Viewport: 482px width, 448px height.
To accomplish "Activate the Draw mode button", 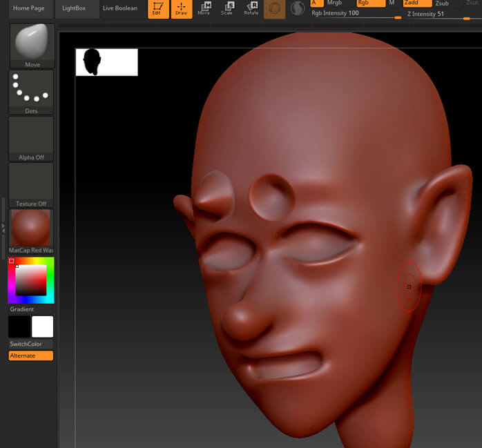I will [182, 9].
